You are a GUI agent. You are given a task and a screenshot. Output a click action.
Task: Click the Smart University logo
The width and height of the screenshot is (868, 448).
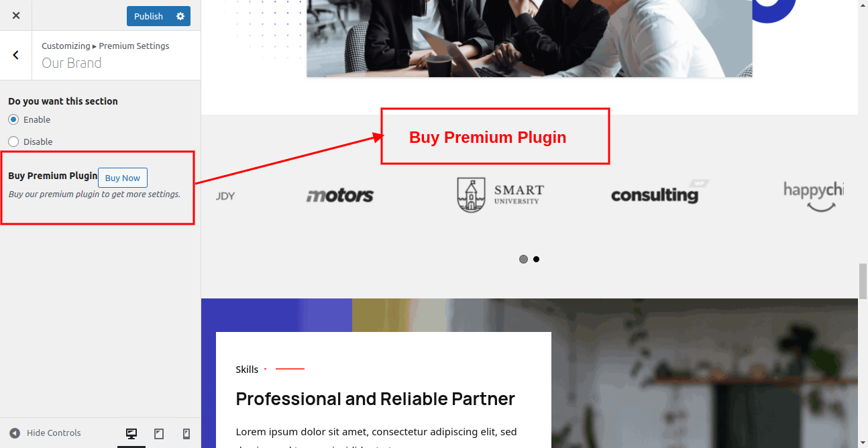pyautogui.click(x=500, y=195)
